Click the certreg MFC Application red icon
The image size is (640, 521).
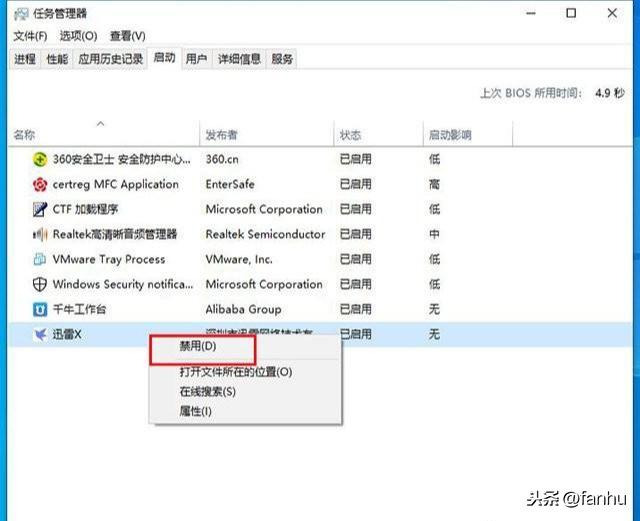pyautogui.click(x=40, y=185)
